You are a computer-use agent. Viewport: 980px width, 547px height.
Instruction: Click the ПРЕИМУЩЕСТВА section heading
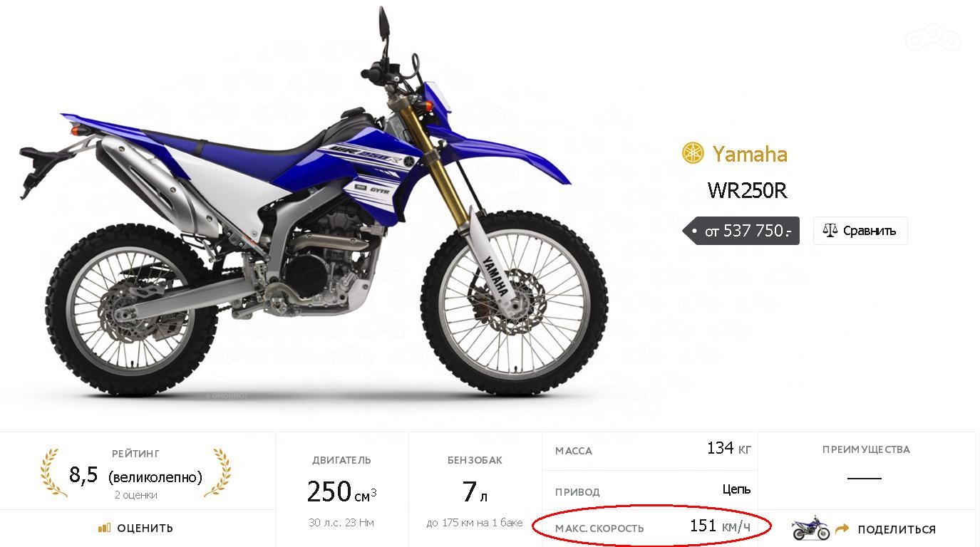point(866,449)
